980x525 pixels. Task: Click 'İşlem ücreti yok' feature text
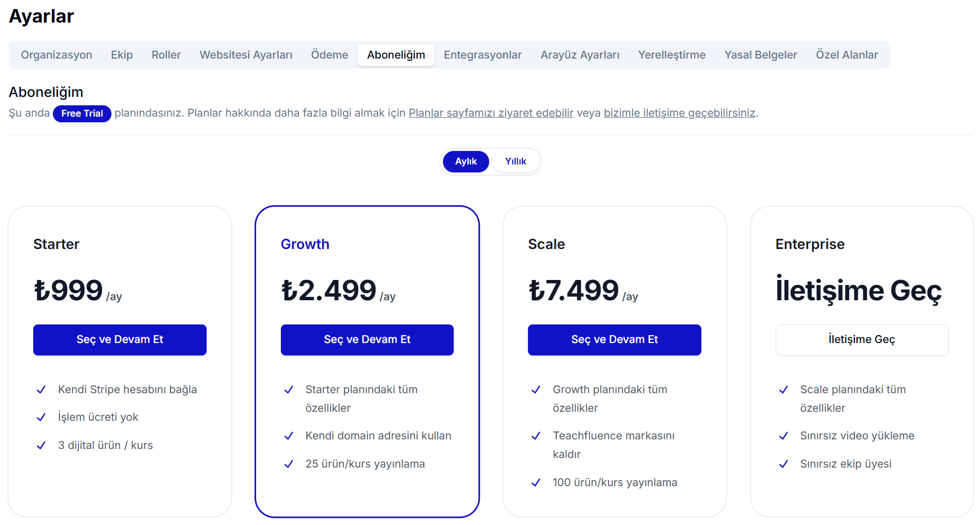point(98,417)
